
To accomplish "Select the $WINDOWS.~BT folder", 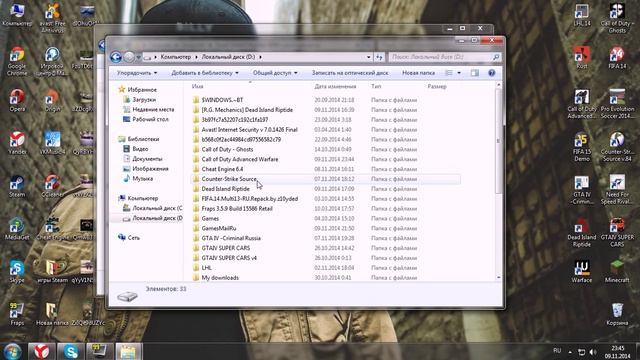I will coord(222,100).
